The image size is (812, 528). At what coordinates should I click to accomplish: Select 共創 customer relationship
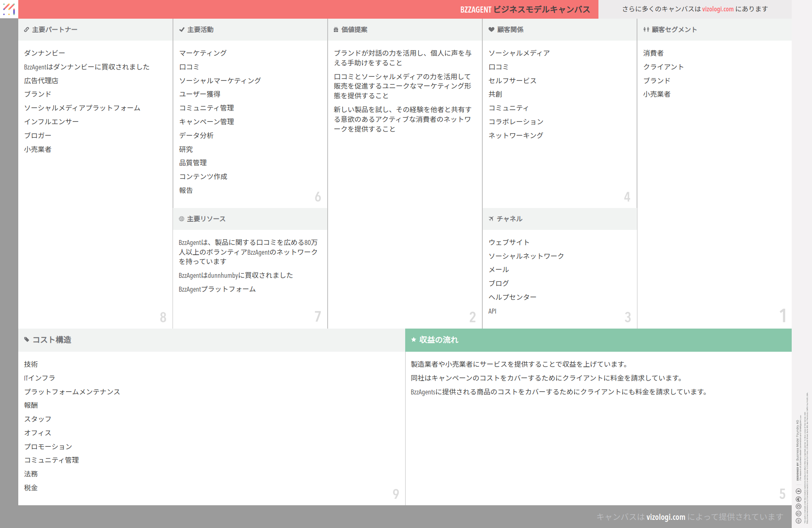495,94
